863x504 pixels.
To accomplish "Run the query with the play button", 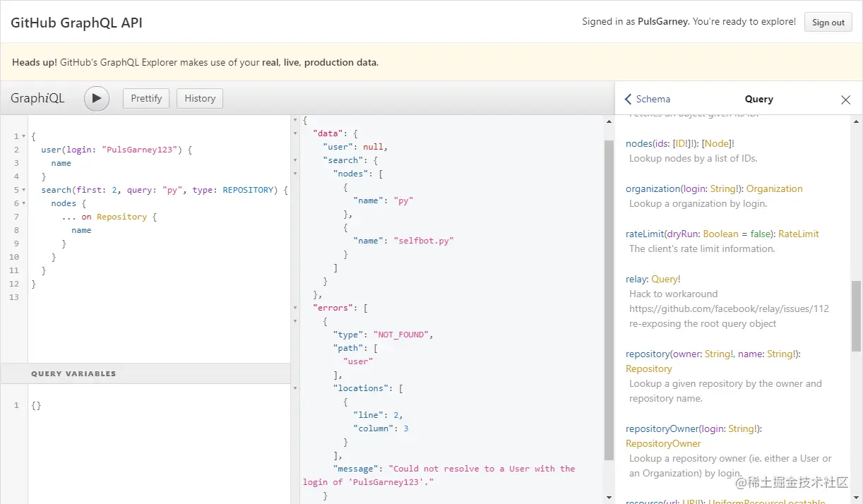I will (97, 98).
